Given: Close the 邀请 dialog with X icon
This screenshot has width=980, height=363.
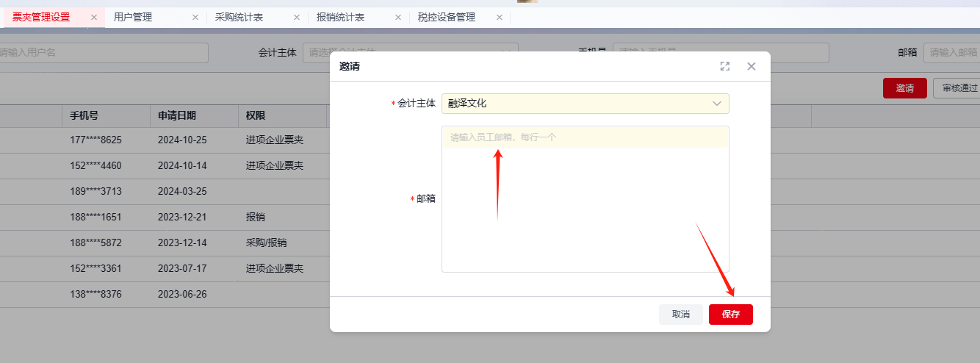Looking at the screenshot, I should [751, 66].
